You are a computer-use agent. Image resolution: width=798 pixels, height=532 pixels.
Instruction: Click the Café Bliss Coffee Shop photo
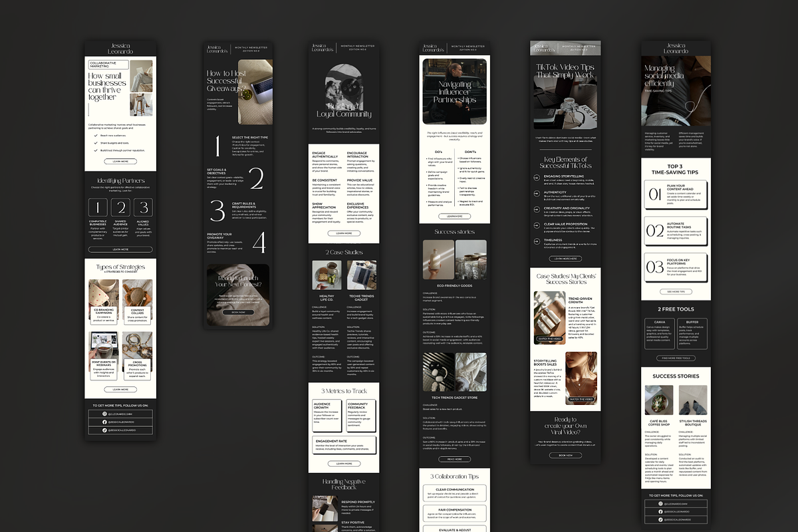click(x=659, y=400)
